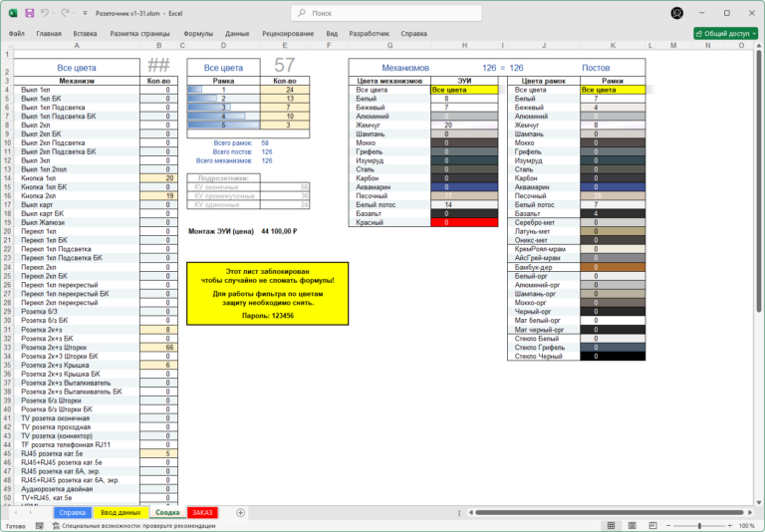Click the yellow locked-sheet notice box

[x=267, y=293]
